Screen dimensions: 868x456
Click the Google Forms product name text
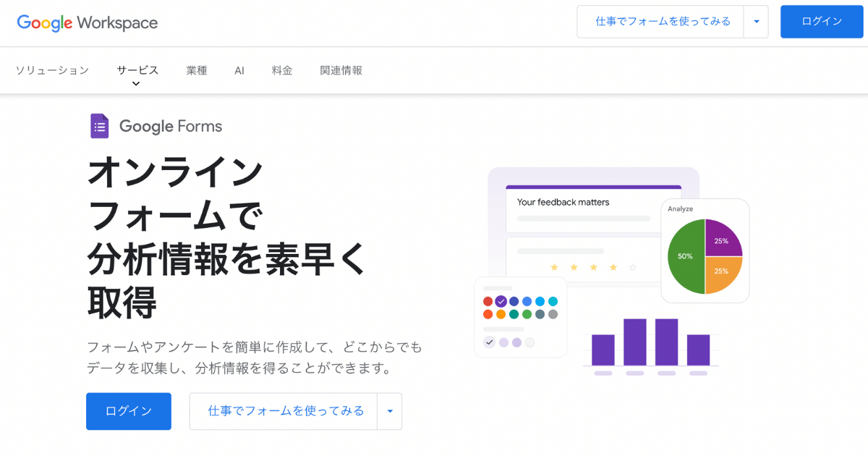tap(171, 127)
